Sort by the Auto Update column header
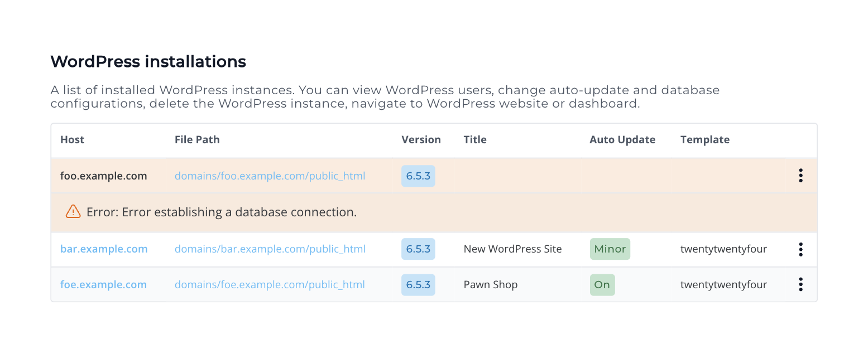Image resolution: width=868 pixels, height=354 pixels. pos(622,139)
